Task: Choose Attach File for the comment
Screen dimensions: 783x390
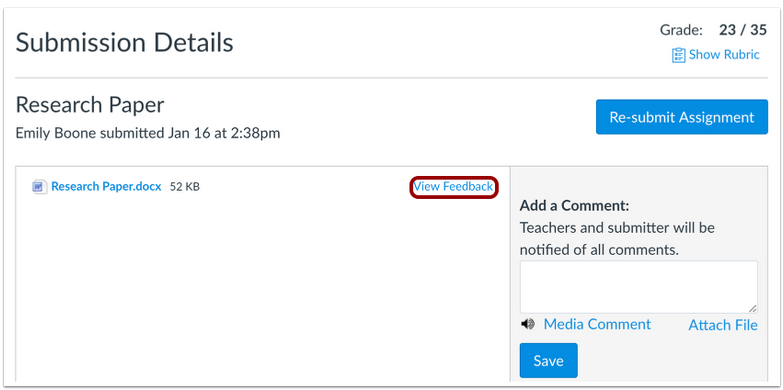Action: (x=723, y=325)
